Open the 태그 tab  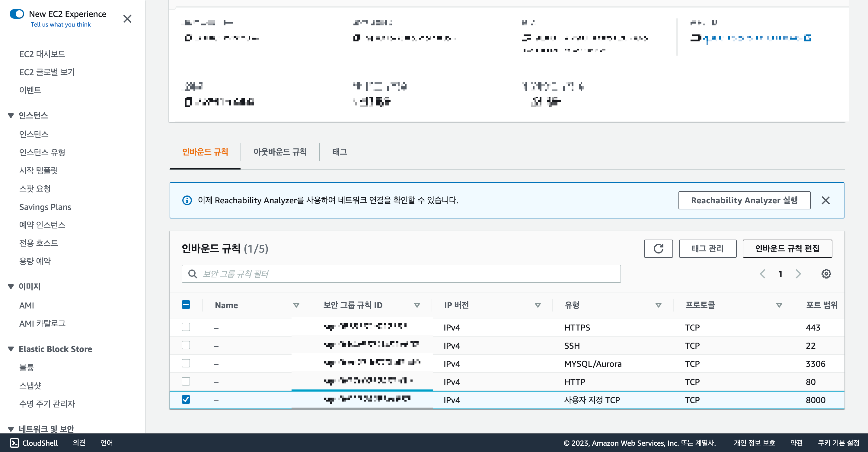[339, 152]
